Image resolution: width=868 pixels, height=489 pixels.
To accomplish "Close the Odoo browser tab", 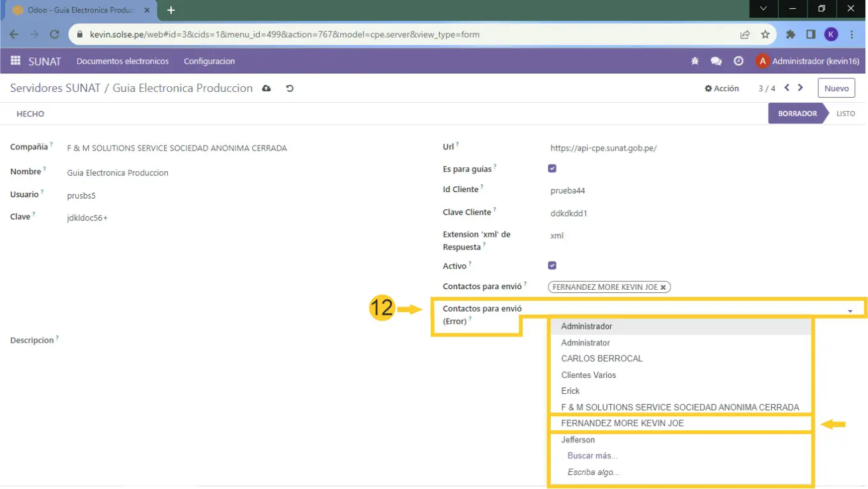I will (x=146, y=10).
